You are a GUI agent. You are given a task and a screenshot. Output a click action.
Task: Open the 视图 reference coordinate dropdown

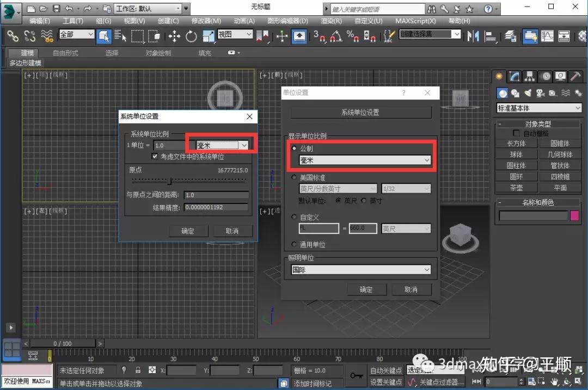click(235, 34)
